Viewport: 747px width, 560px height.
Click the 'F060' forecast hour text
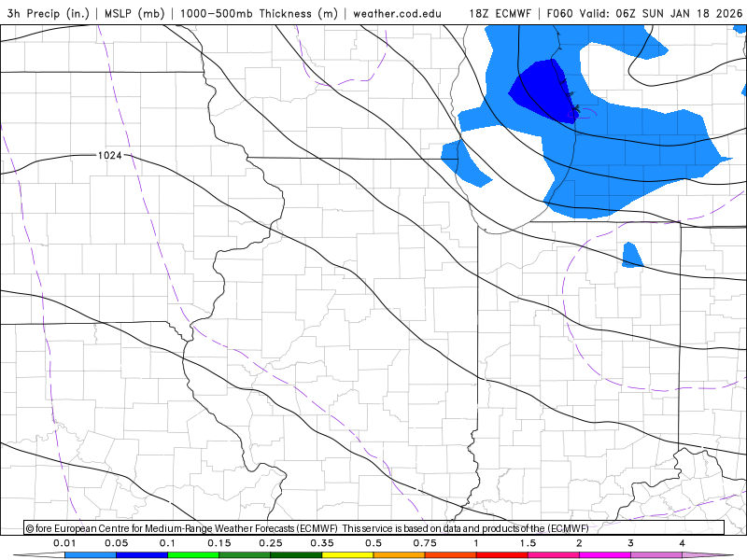tap(560, 13)
